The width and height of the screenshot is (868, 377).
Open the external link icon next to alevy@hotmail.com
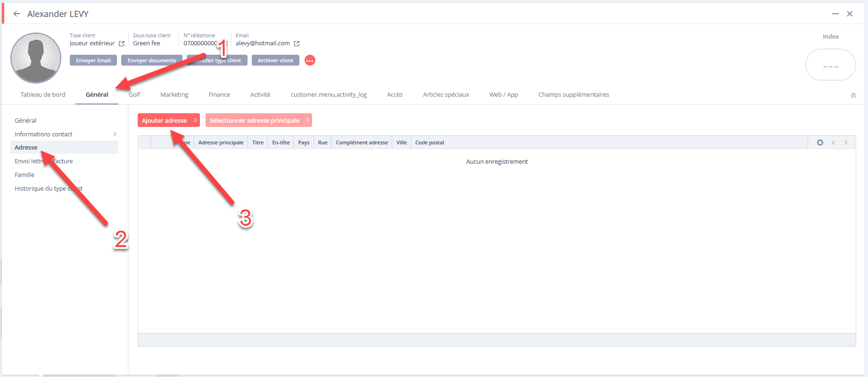point(297,43)
